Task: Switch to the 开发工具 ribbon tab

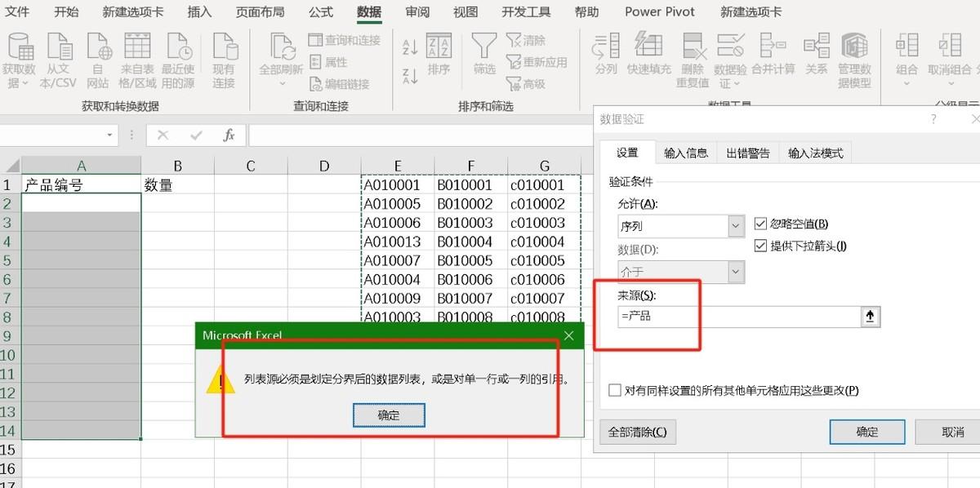Action: pyautogui.click(x=526, y=11)
